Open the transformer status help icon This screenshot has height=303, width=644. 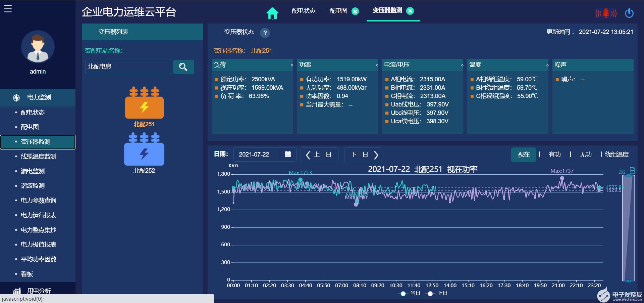pyautogui.click(x=265, y=33)
